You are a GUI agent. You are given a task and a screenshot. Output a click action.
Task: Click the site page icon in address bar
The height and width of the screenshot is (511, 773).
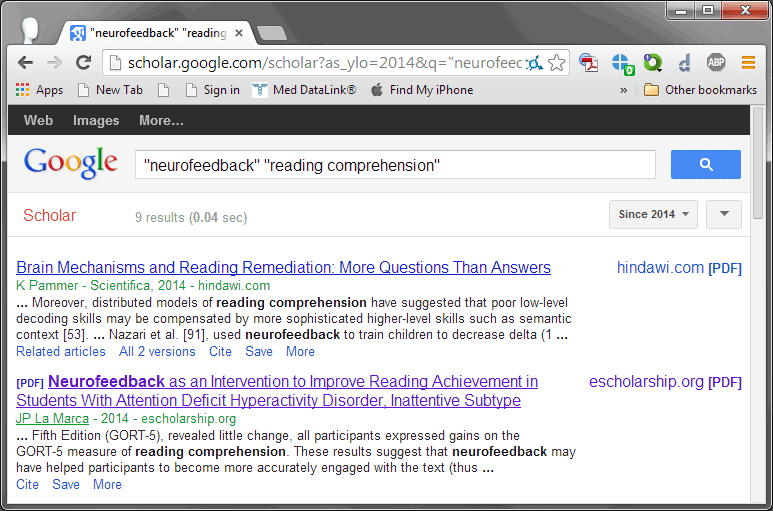point(115,63)
